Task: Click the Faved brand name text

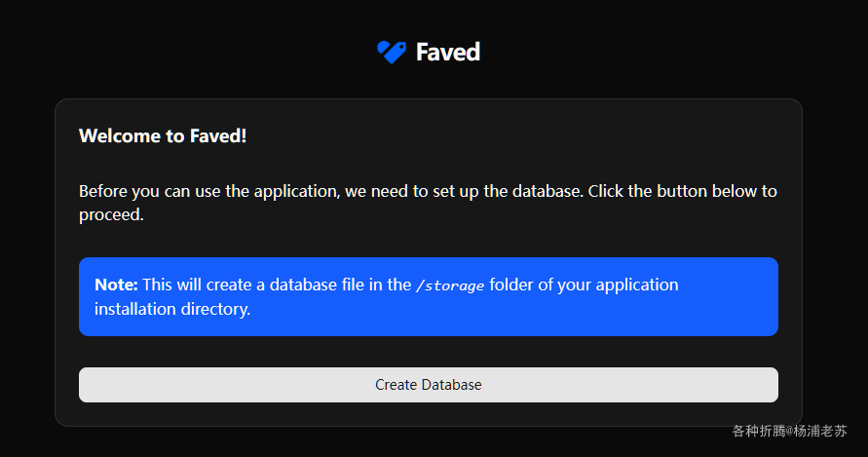Action: coord(447,52)
